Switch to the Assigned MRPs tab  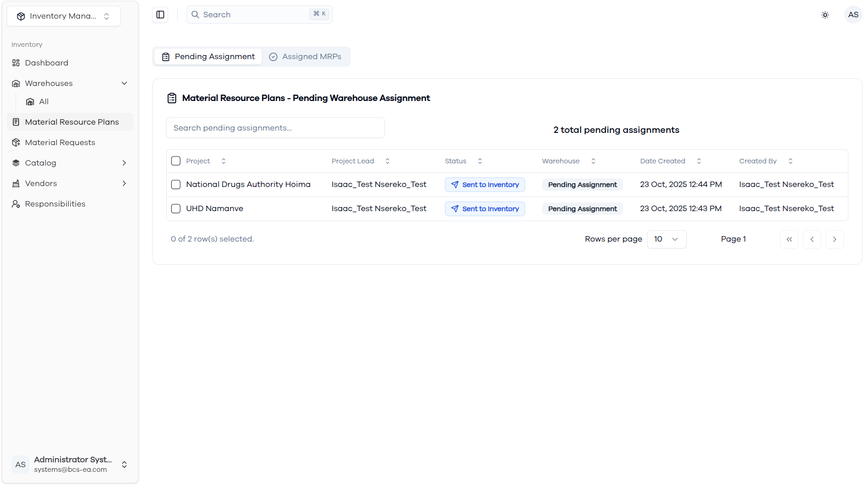[x=305, y=57]
